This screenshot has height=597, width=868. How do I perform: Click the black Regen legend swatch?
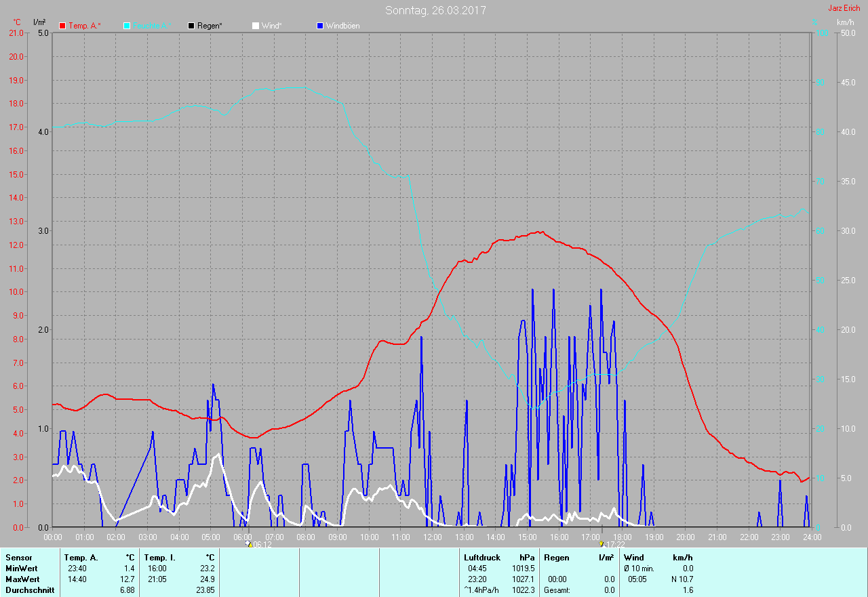coord(191,26)
